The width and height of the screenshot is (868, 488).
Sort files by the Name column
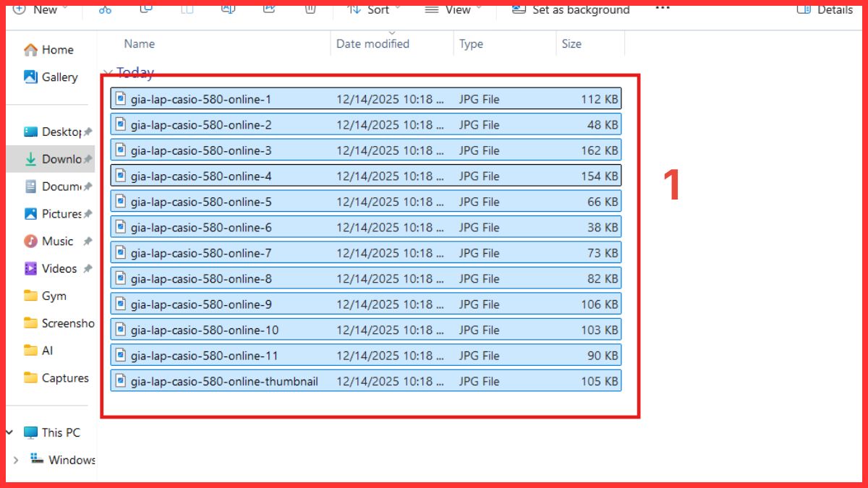[x=138, y=43]
